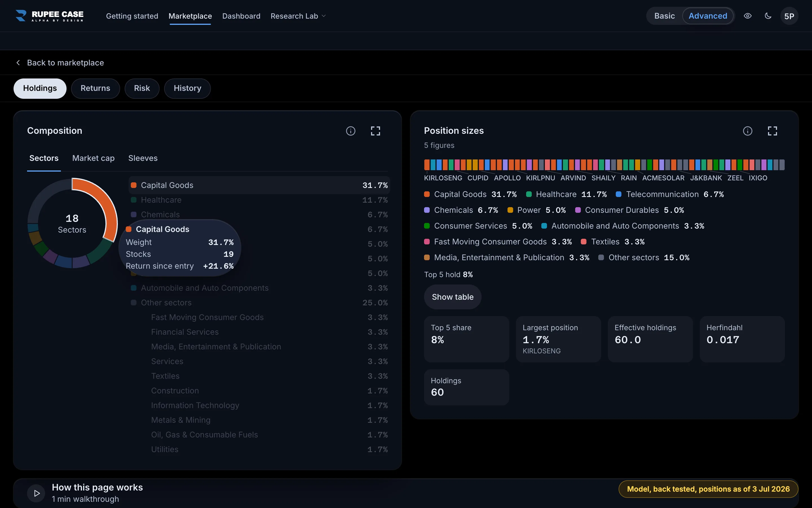The width and height of the screenshot is (812, 508).
Task: Open Position sizes info icon
Action: pos(748,131)
